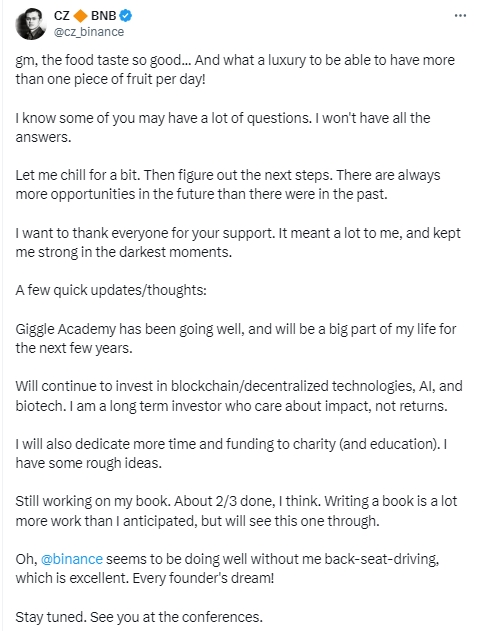
Task: Click the orange diamond icon beside CZ
Action: tap(81, 16)
